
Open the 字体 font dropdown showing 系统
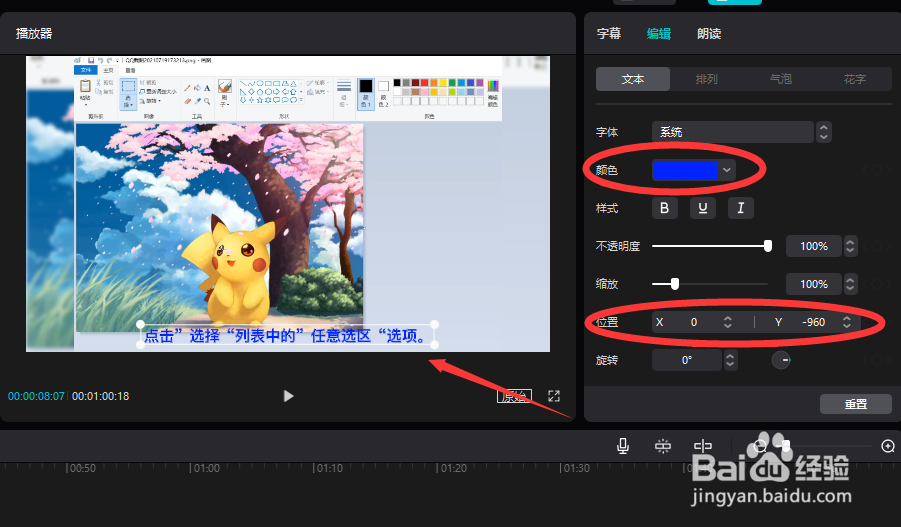tap(733, 132)
